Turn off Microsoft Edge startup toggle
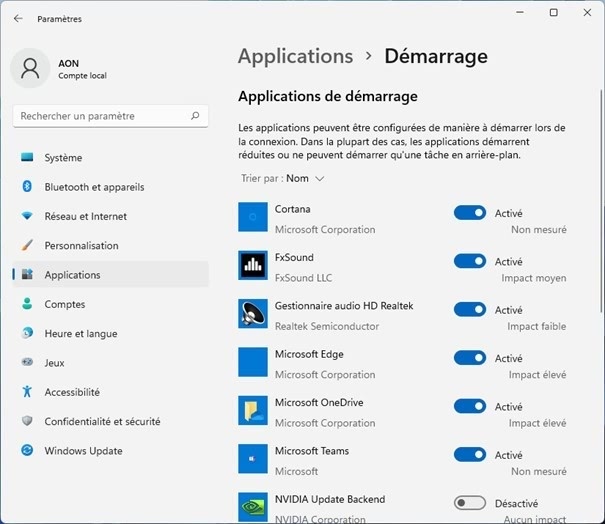 [x=469, y=358]
